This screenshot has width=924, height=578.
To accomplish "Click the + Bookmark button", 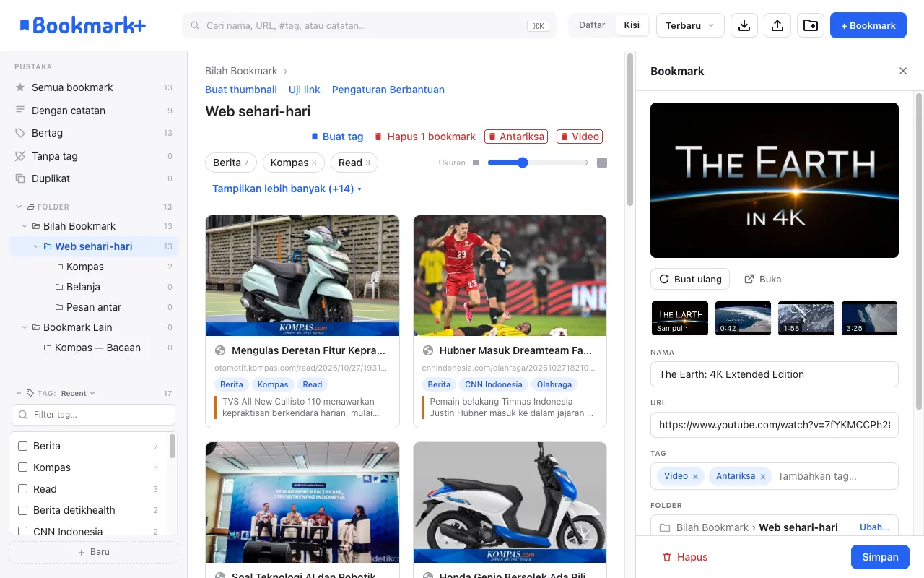I will 868,25.
